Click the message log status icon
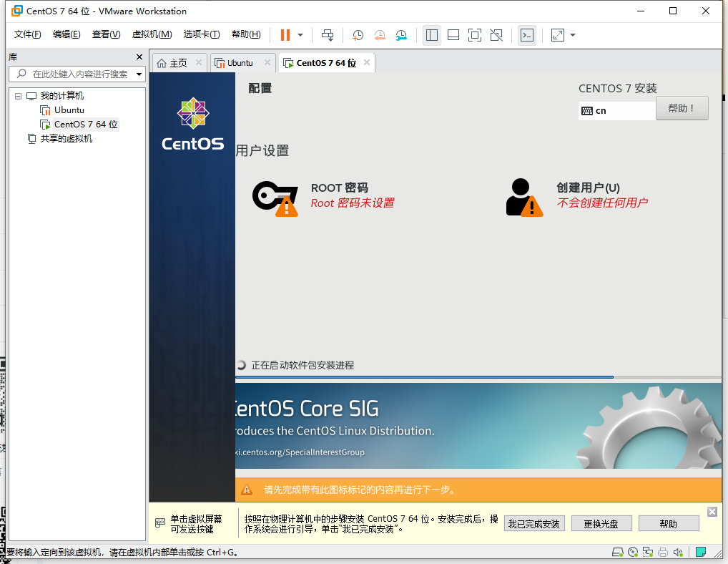Viewport: 728px width, 564px height. (701, 552)
